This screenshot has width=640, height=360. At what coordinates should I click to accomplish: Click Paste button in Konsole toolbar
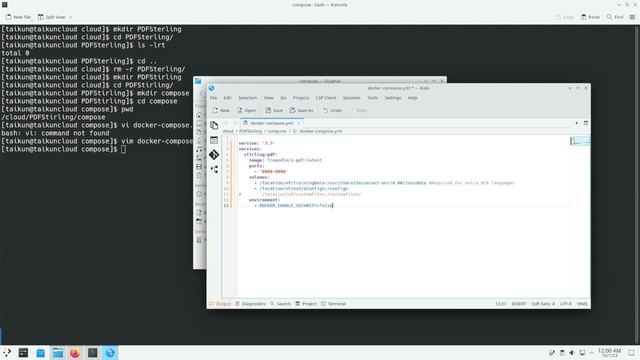[590, 17]
